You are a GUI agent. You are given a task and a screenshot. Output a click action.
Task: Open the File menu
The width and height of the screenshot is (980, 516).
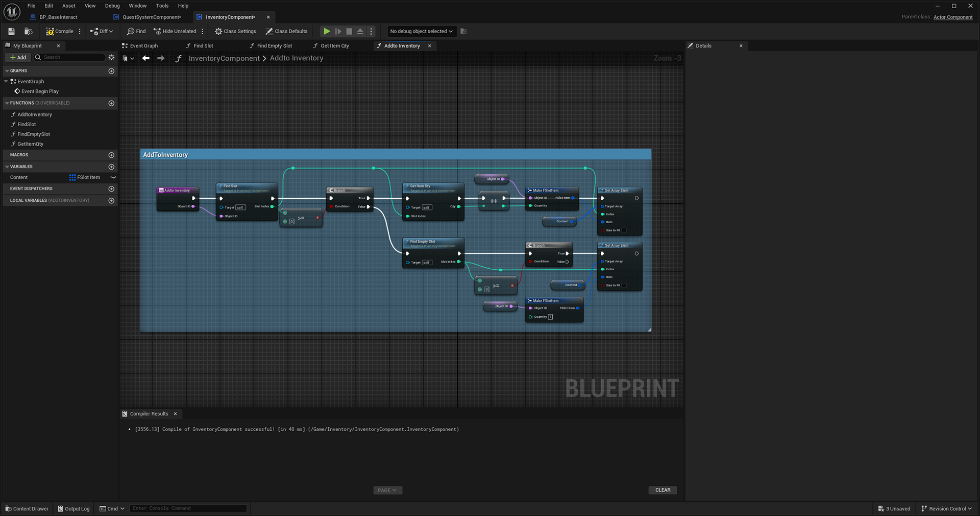point(31,6)
